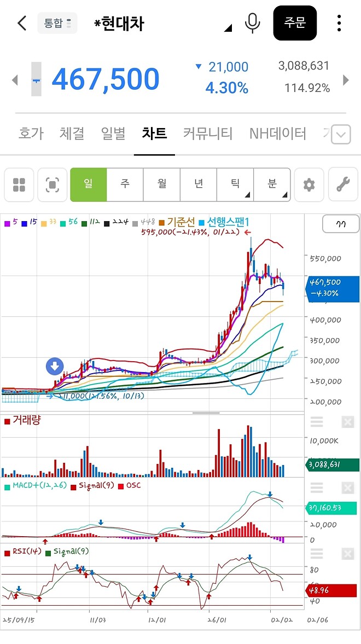
Task: Tap the teal 56-day MA swatch
Action: coord(63,223)
